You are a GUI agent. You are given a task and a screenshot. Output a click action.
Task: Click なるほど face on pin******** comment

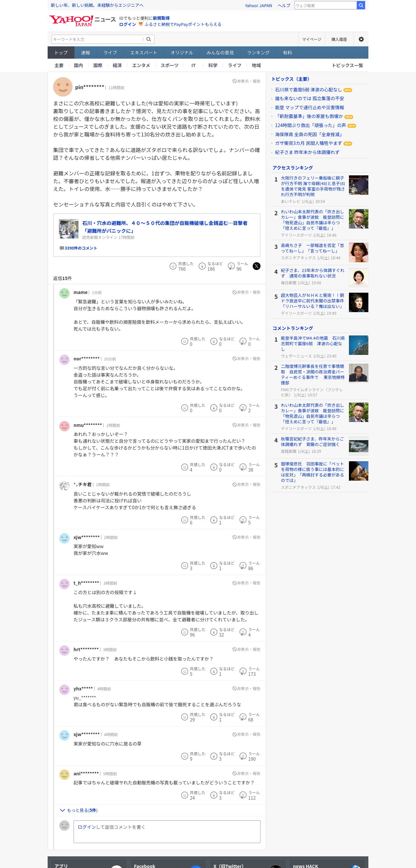click(202, 266)
